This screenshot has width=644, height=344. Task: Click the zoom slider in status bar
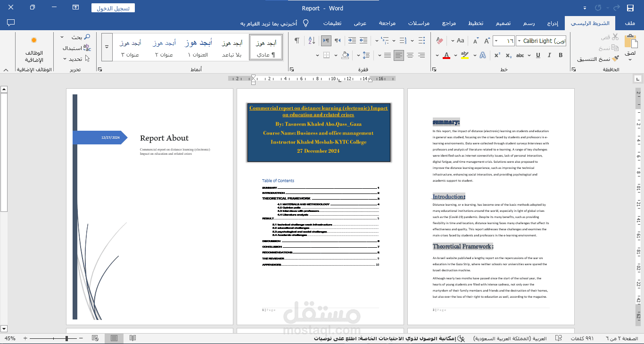(x=53, y=338)
